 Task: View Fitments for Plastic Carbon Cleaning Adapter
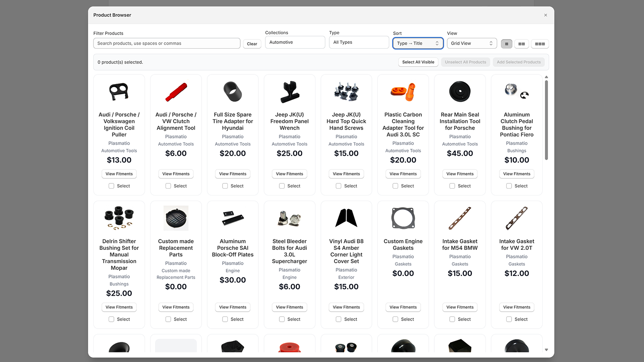click(403, 174)
